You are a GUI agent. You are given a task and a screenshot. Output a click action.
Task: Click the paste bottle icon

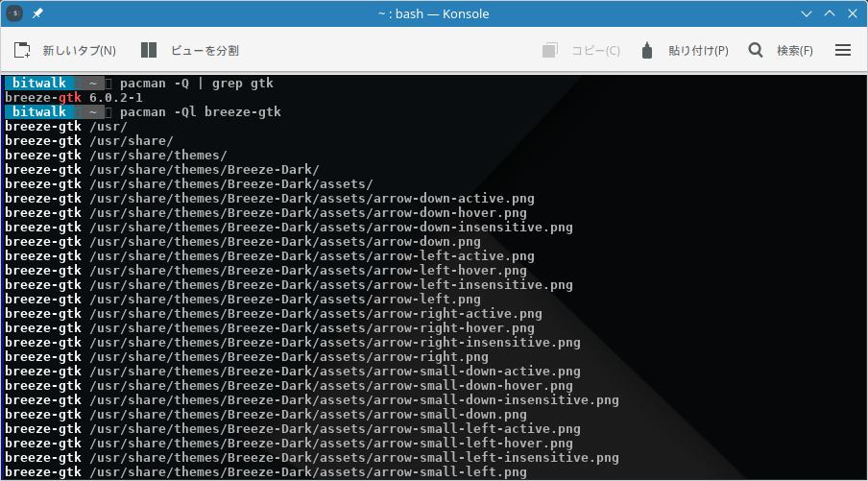[646, 50]
